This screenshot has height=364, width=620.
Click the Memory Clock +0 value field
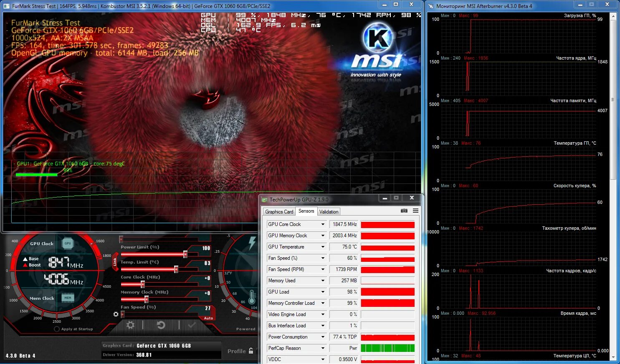coord(207,293)
